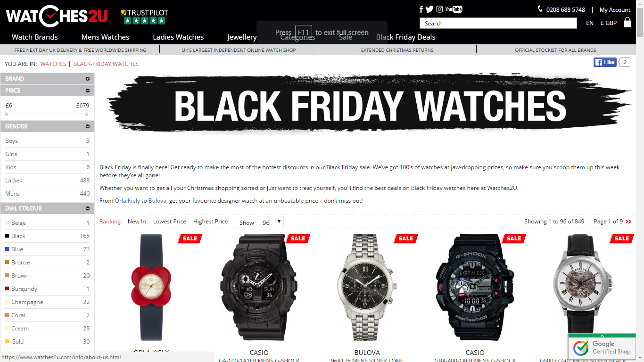Open the Black Friday Deals menu
The image size is (644, 362).
[406, 37]
